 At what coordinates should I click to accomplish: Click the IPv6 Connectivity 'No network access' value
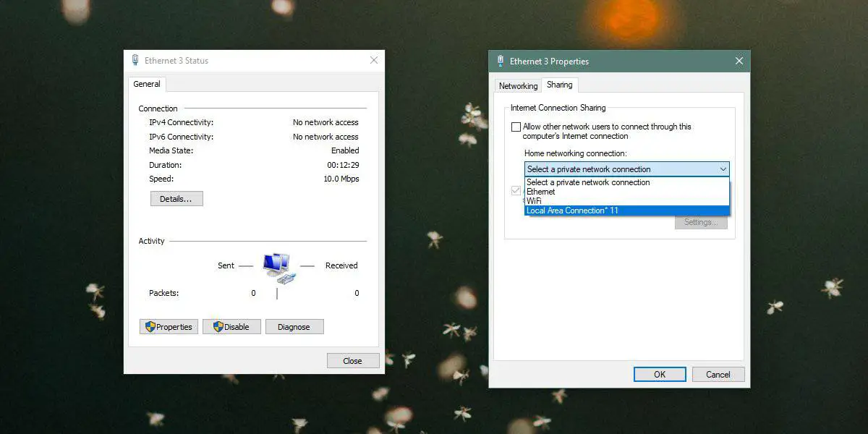(x=325, y=137)
